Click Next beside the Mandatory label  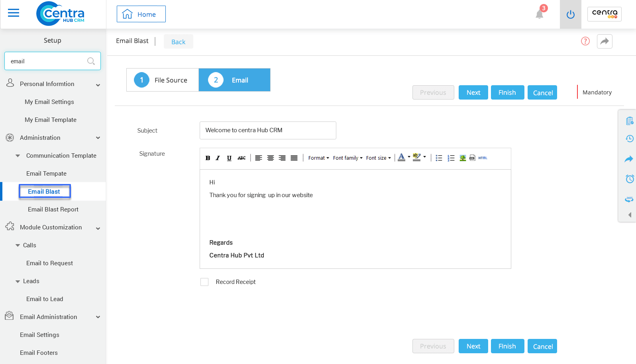(x=473, y=92)
